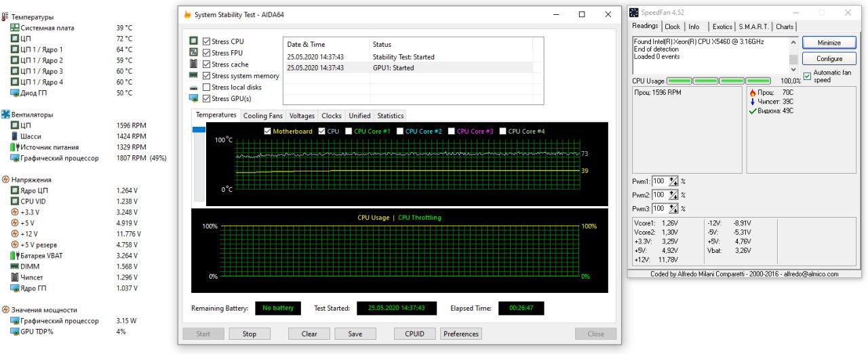868x354 pixels.
Task: Click the Stress system memory RAM icon
Action: click(193, 76)
